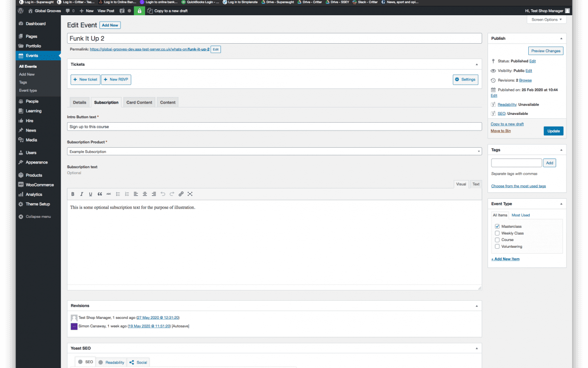Collapse the Revisions panel

pyautogui.click(x=477, y=306)
